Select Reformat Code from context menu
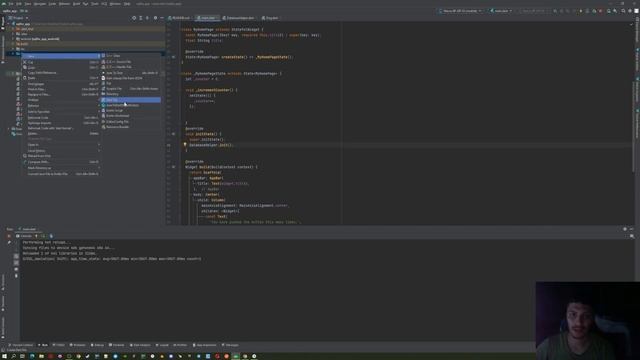Screen dimensions: 640x360 61,118
